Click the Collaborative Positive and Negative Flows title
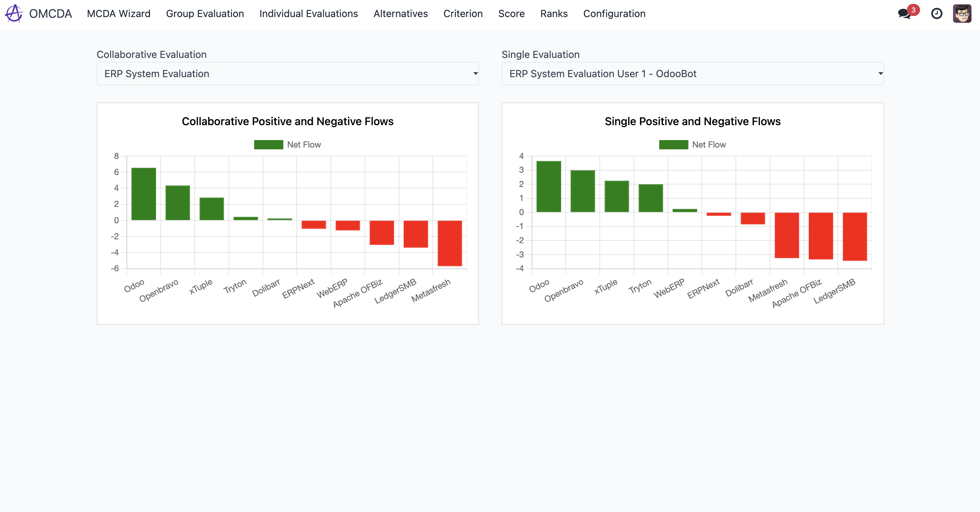 (287, 122)
